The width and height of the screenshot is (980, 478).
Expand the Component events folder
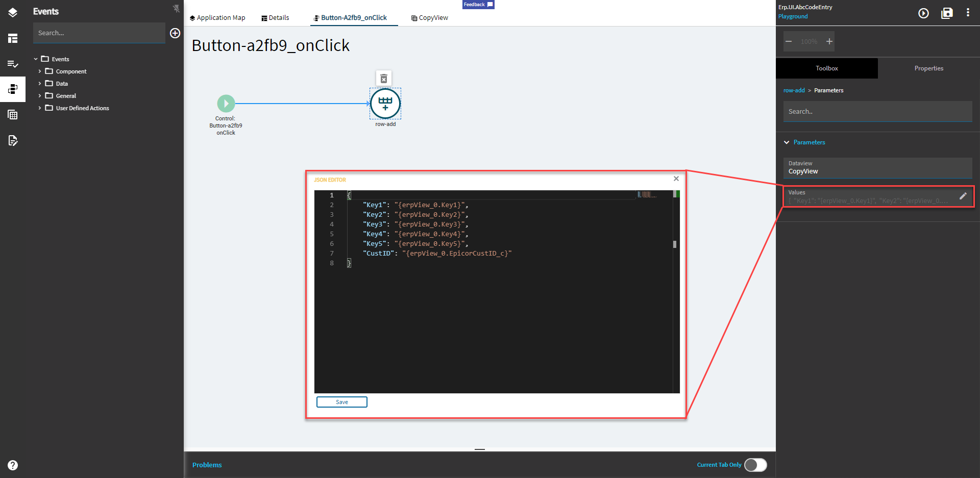pyautogui.click(x=40, y=71)
